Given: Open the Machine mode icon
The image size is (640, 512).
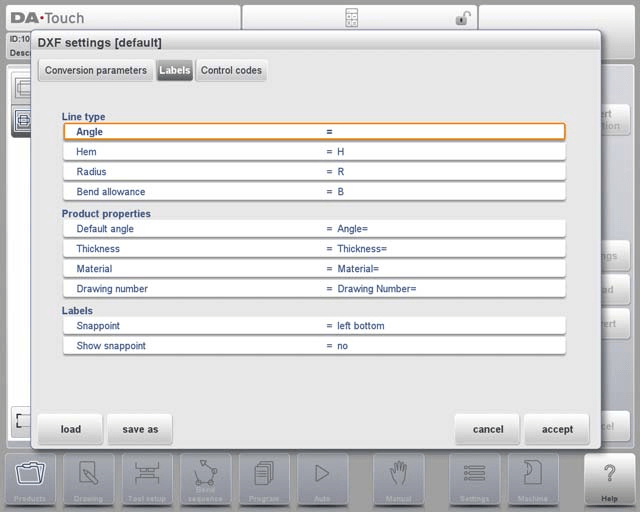Looking at the screenshot, I should 533,480.
